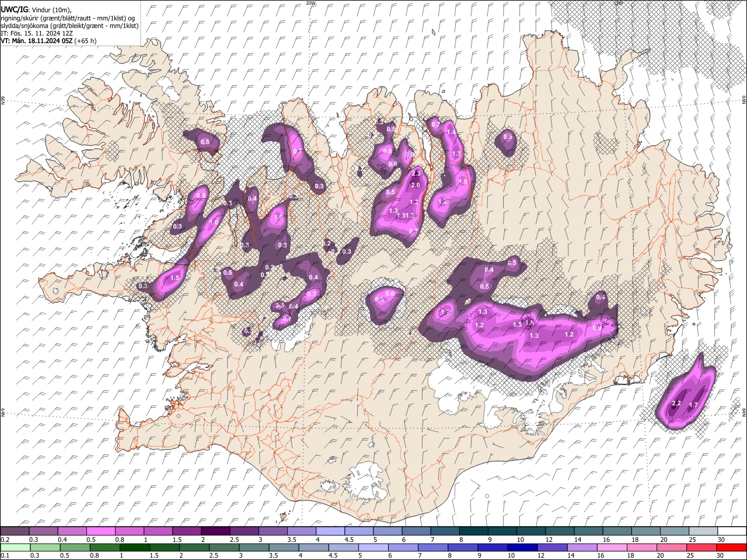Click the title text "UWC/IG: Vindur (10m),"
747x560 pixels.
[x=36, y=10]
